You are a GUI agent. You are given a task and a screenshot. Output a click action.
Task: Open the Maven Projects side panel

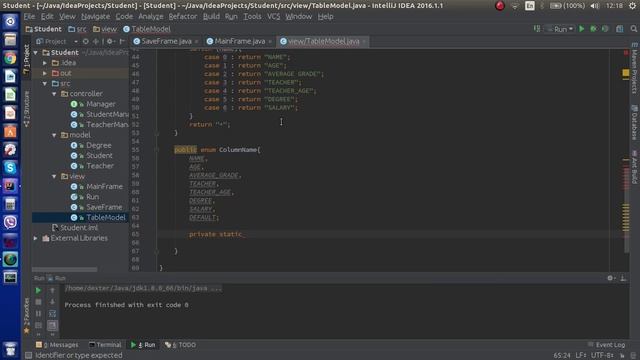634,67
